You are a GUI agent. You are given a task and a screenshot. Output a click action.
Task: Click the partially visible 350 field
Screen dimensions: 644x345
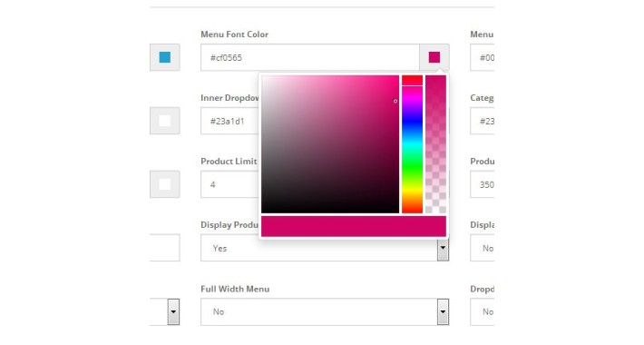[x=483, y=184]
